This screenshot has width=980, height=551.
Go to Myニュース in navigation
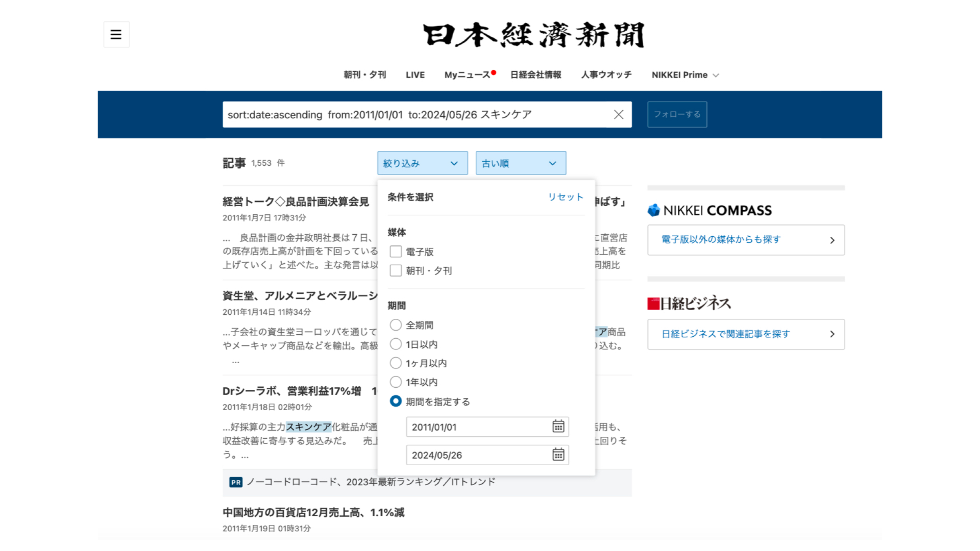pyautogui.click(x=467, y=75)
